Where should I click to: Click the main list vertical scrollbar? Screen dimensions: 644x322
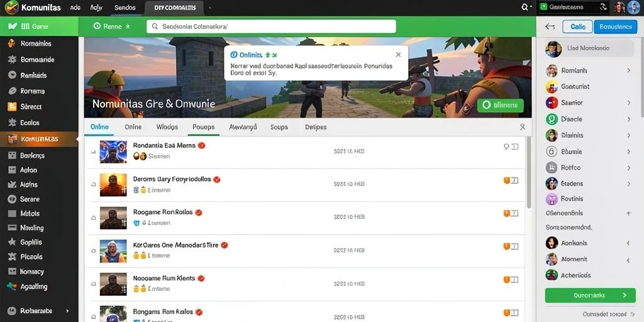(x=529, y=172)
